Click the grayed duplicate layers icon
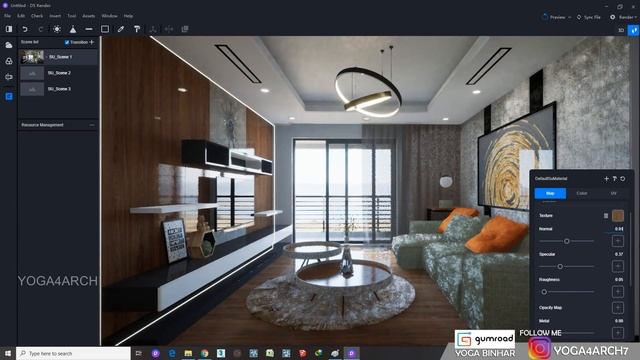 pyautogui.click(x=184, y=29)
